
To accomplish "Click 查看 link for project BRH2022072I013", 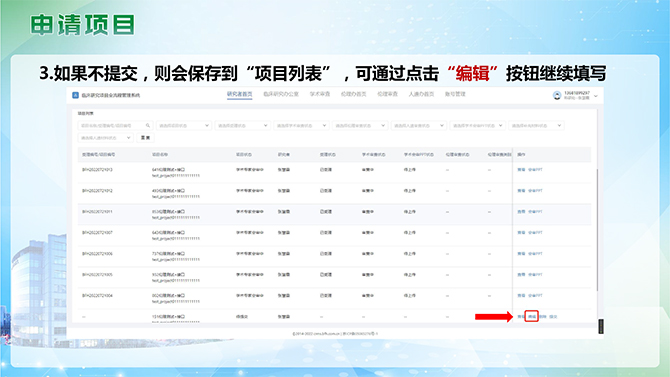I will tap(521, 170).
